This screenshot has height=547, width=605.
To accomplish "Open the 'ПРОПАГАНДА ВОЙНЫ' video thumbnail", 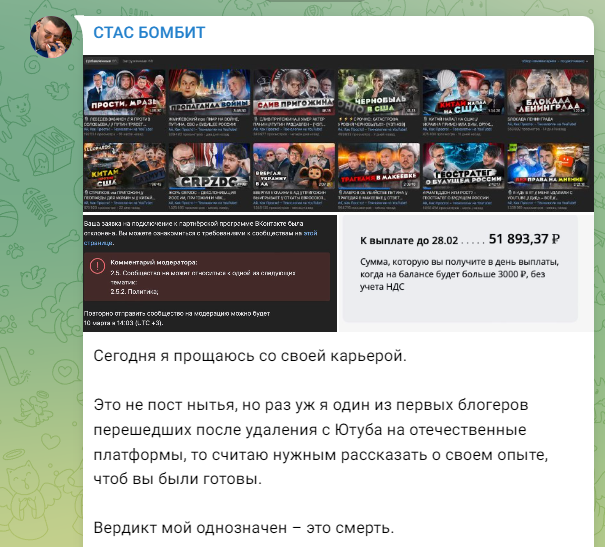I will [x=208, y=91].
